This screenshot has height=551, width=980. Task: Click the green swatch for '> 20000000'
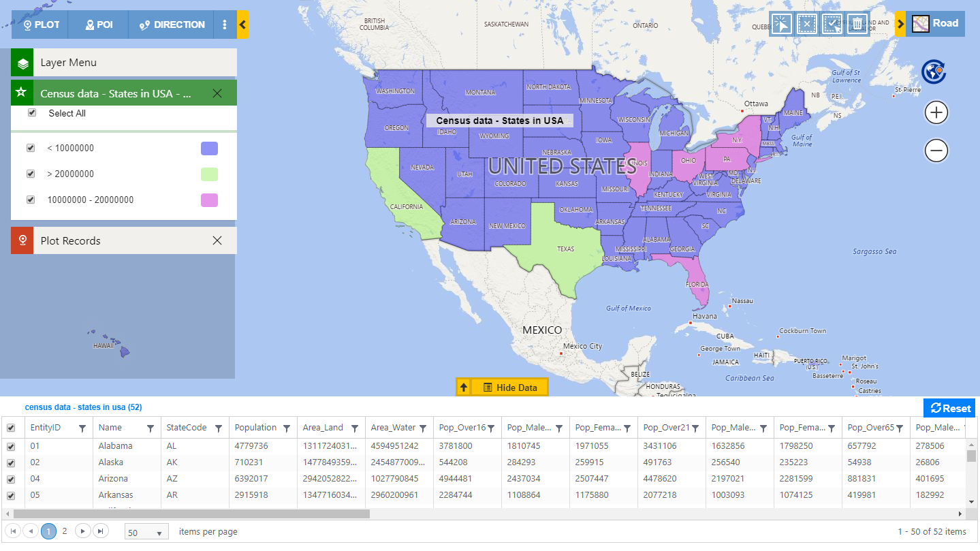(209, 174)
